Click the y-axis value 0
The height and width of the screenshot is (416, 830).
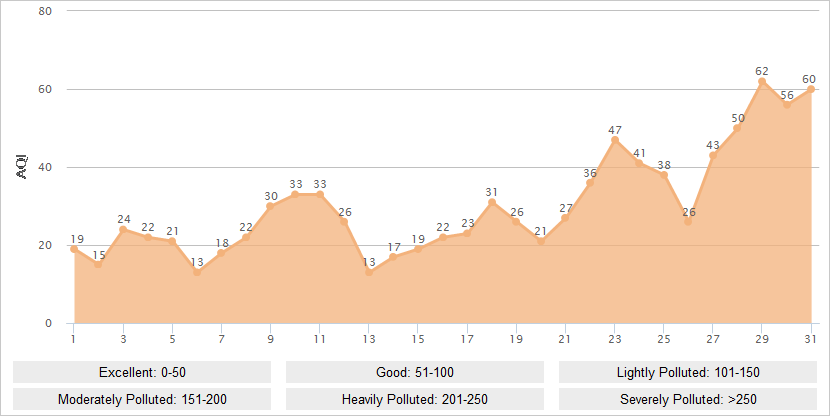coord(49,323)
